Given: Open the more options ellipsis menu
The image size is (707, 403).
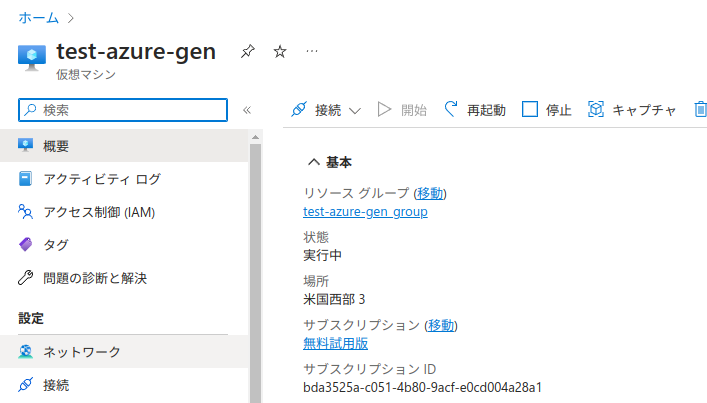Looking at the screenshot, I should (x=312, y=51).
